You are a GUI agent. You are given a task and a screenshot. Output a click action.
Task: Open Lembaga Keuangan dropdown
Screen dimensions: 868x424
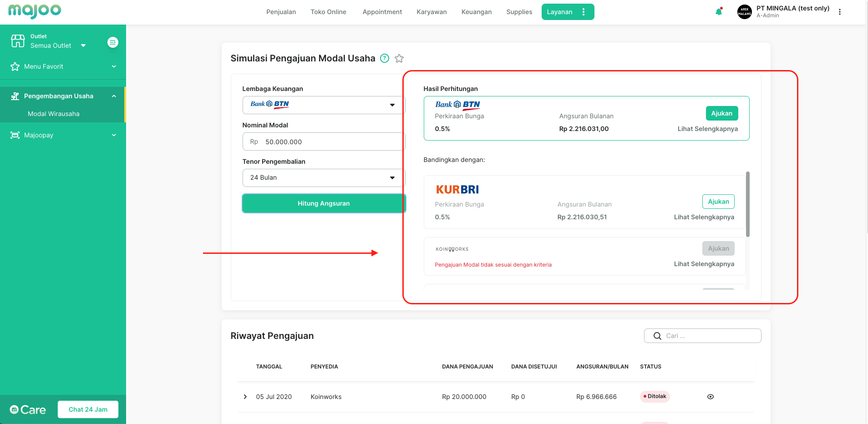tap(324, 105)
